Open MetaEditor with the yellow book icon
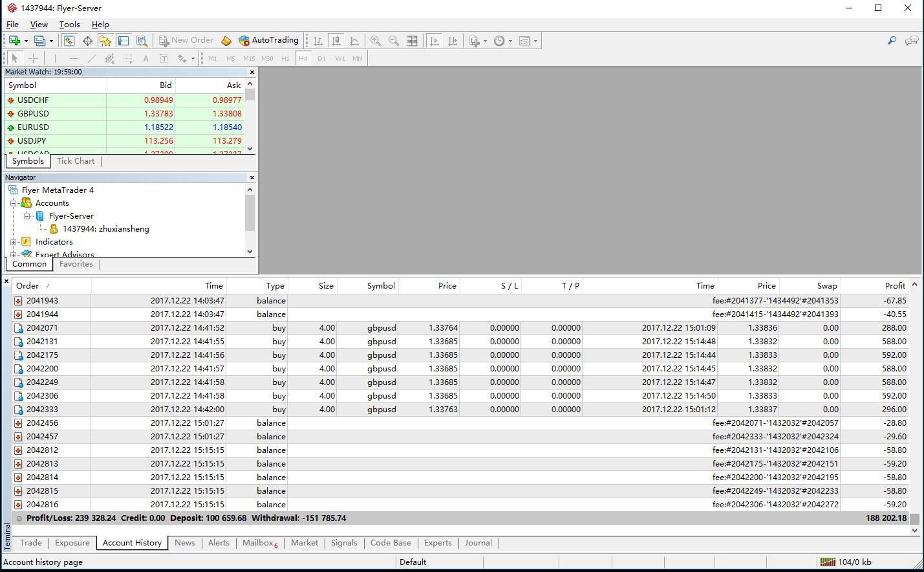This screenshot has width=924, height=572. (226, 41)
